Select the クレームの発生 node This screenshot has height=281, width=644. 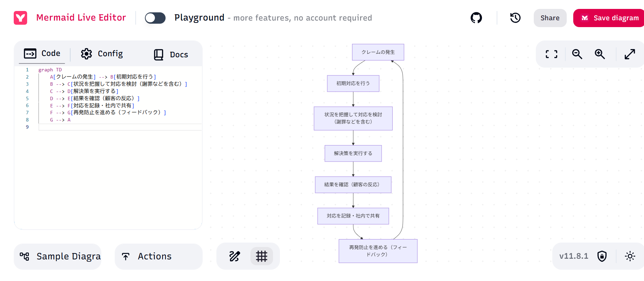pos(378,52)
